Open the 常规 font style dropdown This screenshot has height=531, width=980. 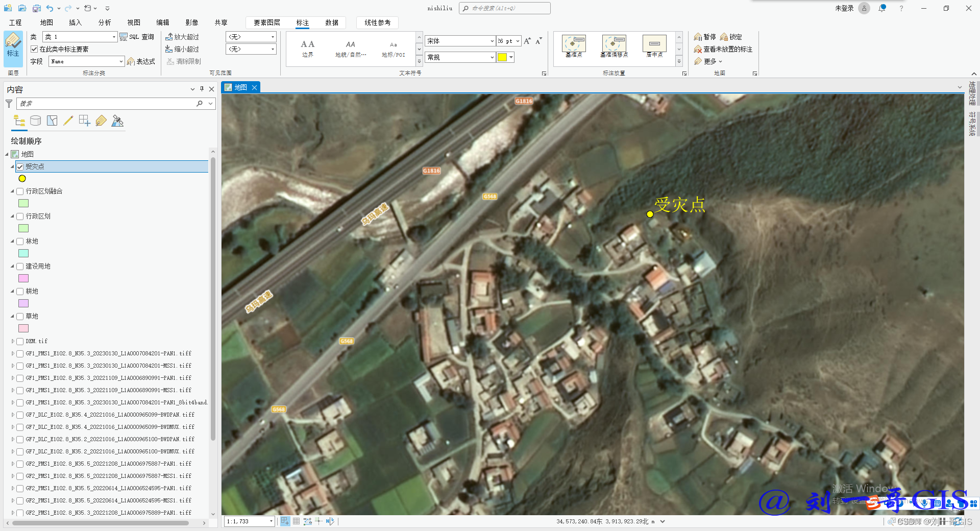(492, 57)
